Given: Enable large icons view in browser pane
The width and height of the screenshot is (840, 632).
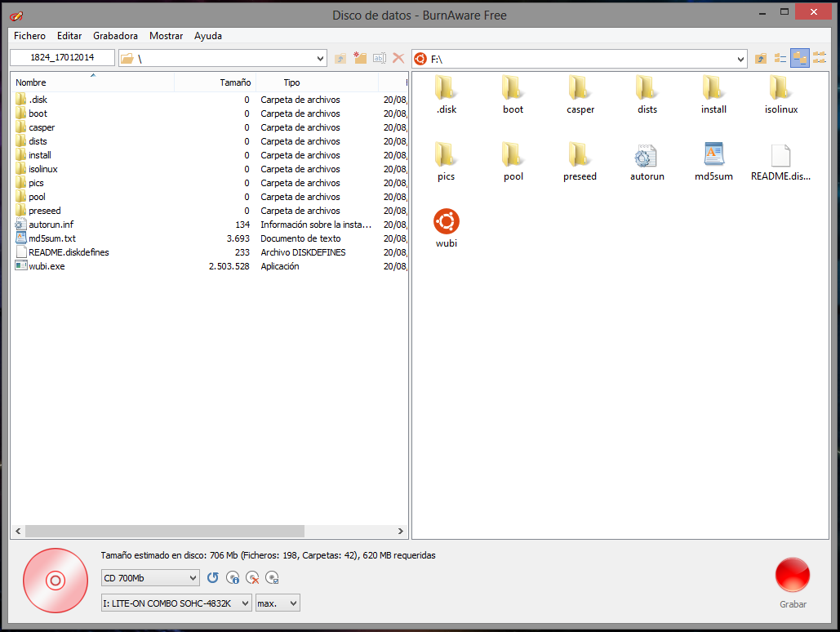Looking at the screenshot, I should (800, 58).
